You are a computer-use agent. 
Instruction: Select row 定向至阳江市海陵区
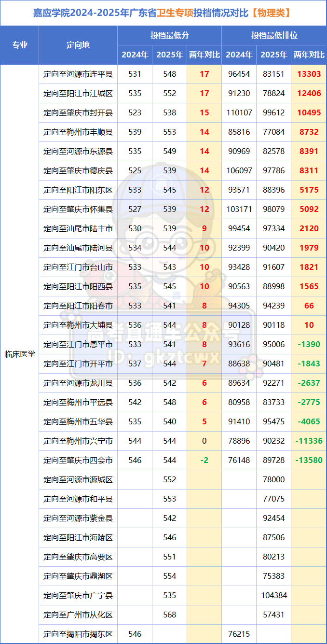tap(183, 538)
